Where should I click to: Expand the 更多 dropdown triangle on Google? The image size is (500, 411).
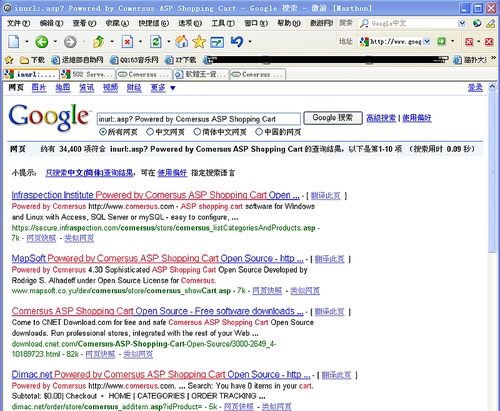coord(173,88)
